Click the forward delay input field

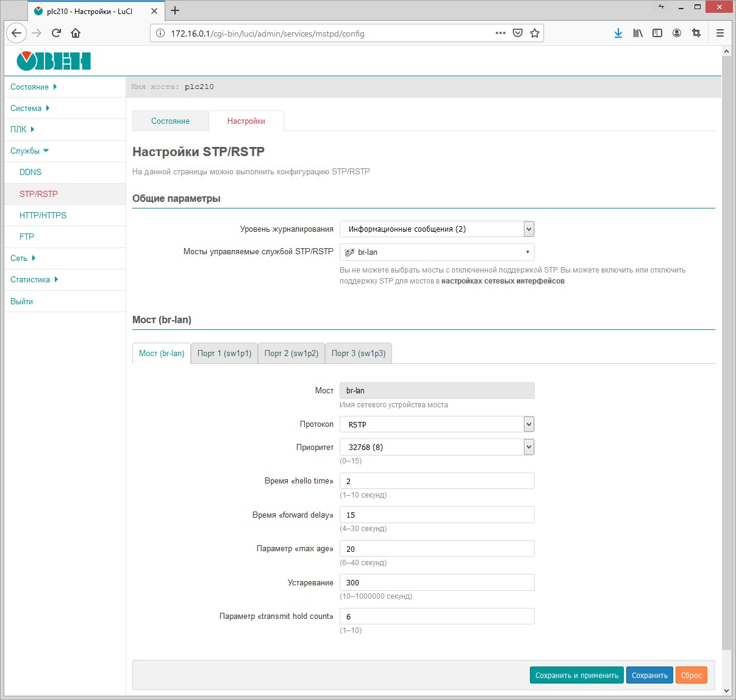[x=437, y=515]
